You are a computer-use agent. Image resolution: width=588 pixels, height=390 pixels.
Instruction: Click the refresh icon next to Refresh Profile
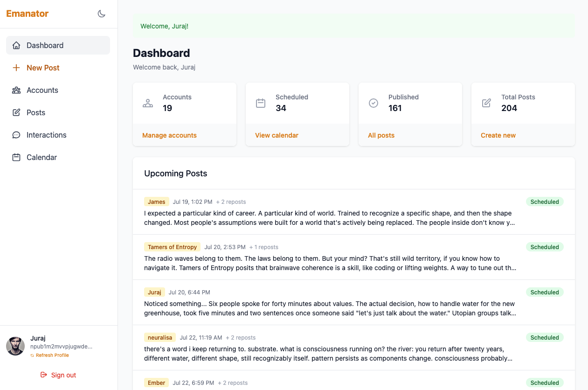(x=32, y=355)
